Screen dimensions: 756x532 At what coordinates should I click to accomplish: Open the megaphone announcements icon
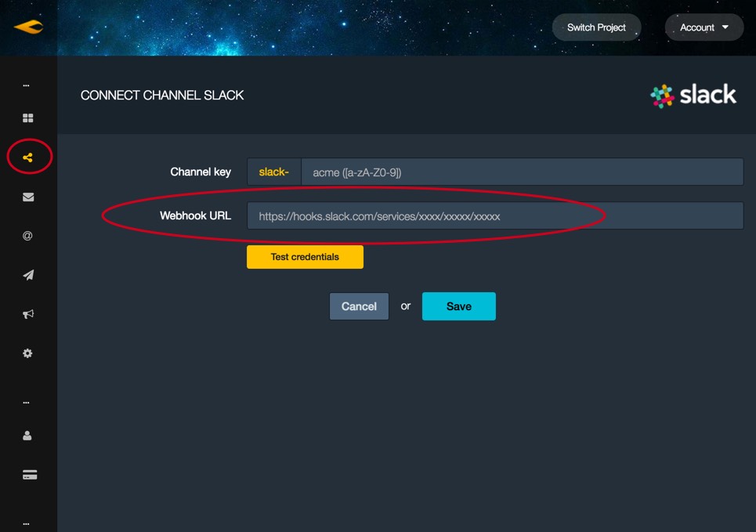[28, 314]
